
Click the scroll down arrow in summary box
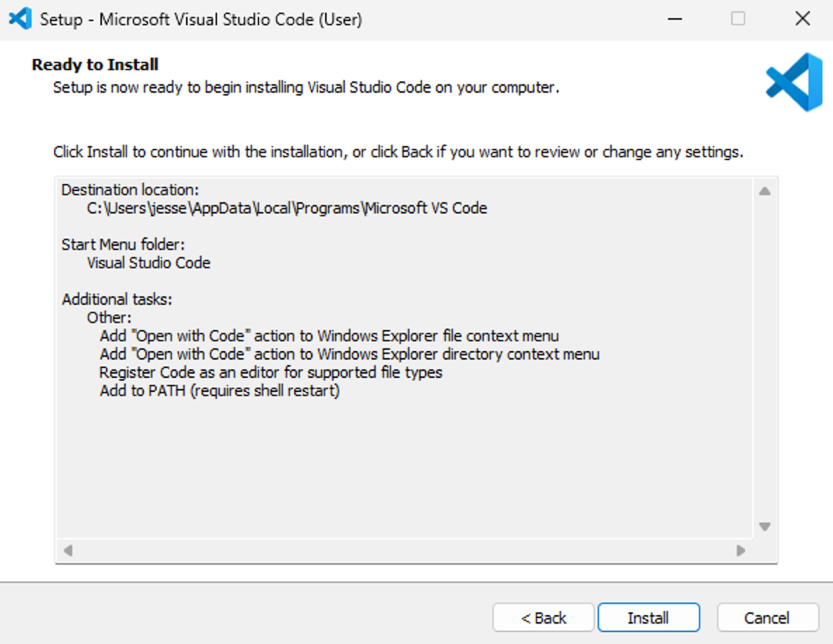tap(765, 527)
